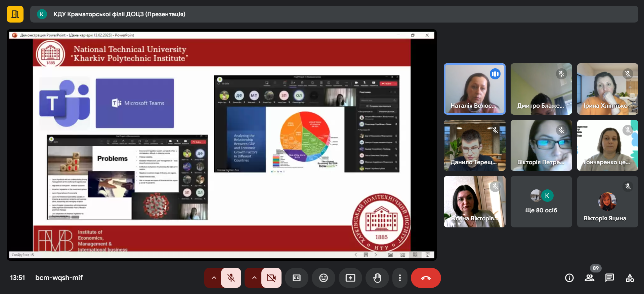Open the 'Ще 80 осіб' tile
This screenshot has height=294, width=644.
pos(541,202)
